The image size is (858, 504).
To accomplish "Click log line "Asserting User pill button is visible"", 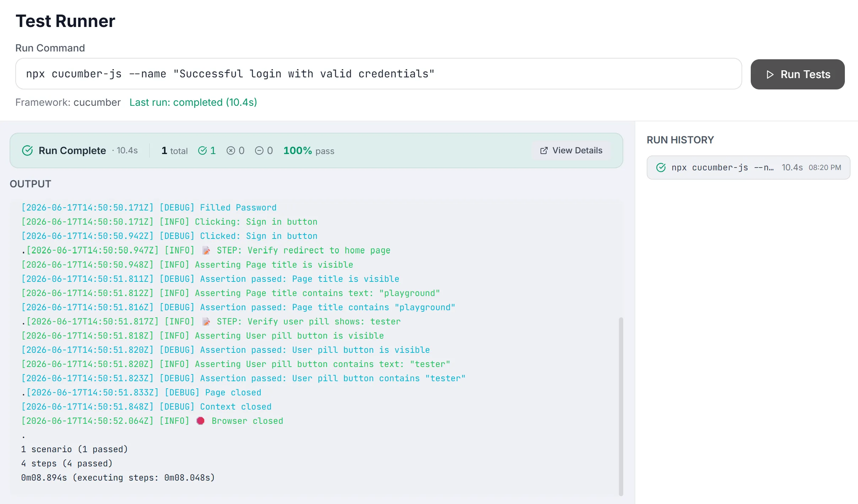I will [x=202, y=336].
